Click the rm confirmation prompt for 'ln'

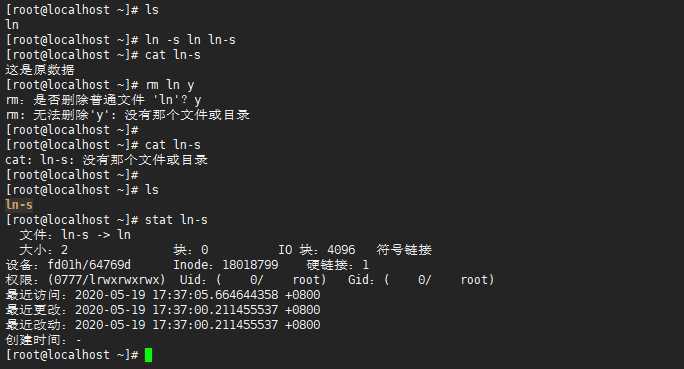[x=103, y=100]
